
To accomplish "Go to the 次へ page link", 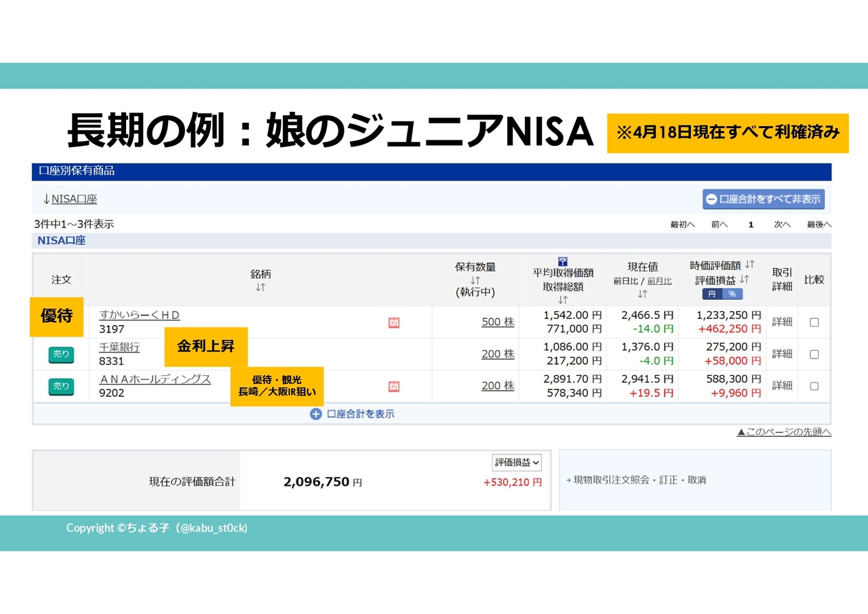I will [783, 225].
